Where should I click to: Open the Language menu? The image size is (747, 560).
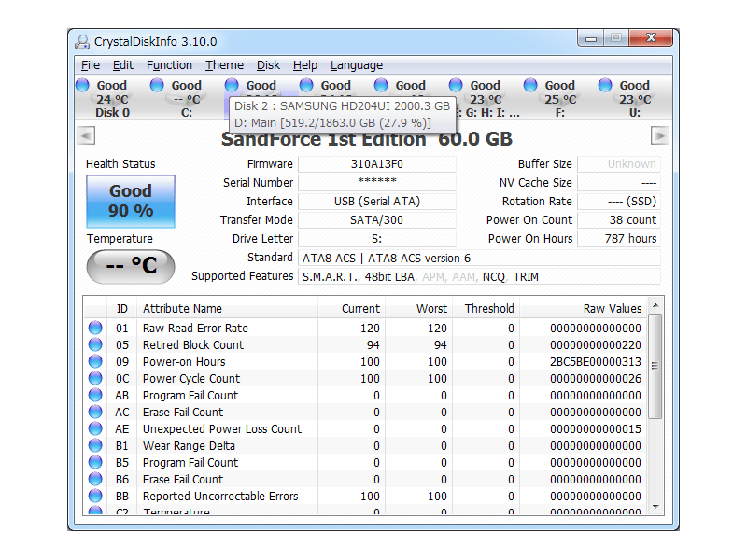pos(356,65)
